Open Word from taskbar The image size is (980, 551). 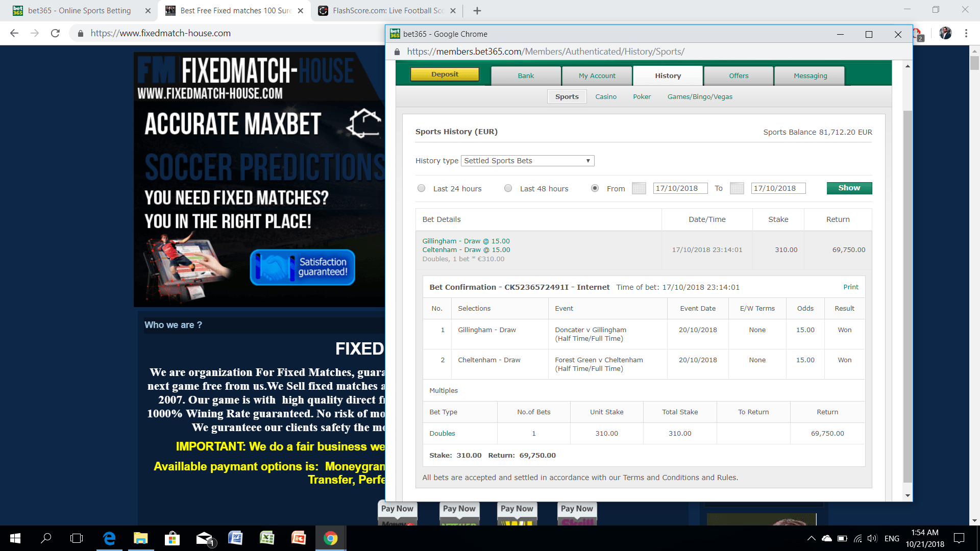[x=235, y=538]
